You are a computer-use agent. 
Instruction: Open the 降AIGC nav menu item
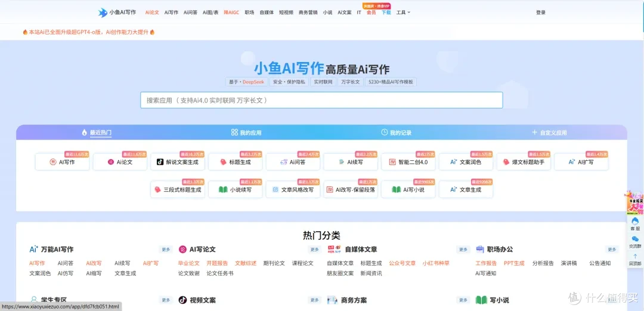(231, 13)
